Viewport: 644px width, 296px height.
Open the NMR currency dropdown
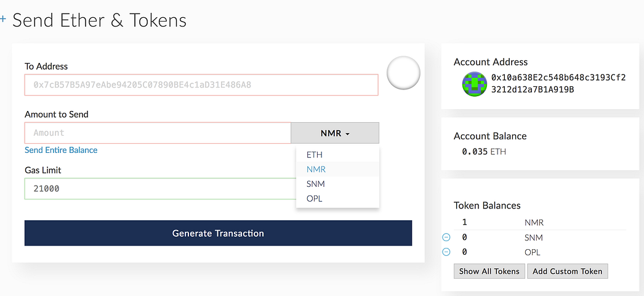335,133
